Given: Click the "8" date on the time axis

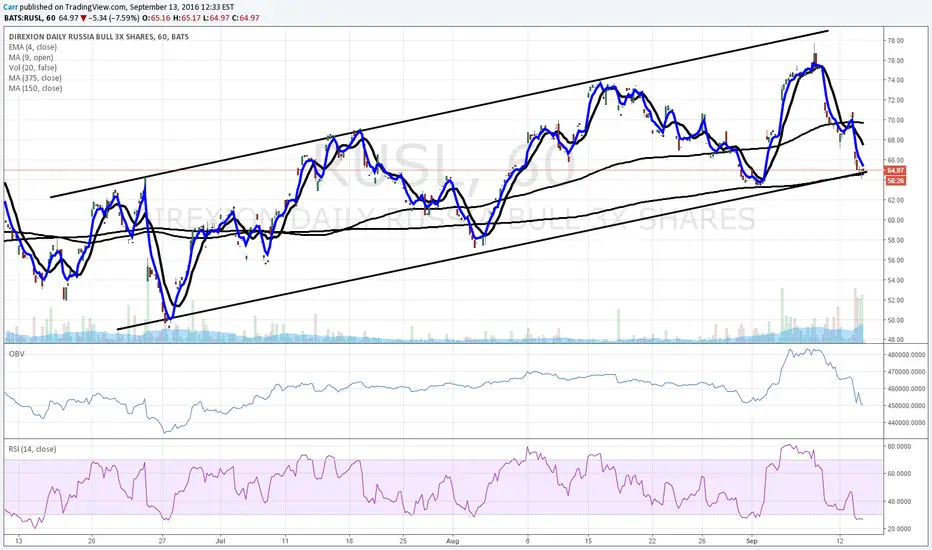Looking at the screenshot, I should pyautogui.click(x=527, y=541).
